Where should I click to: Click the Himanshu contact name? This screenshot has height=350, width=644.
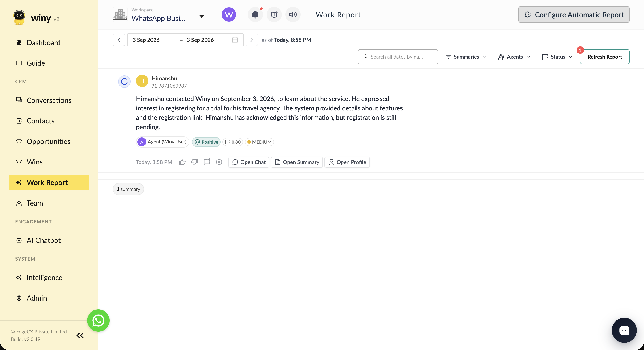164,78
